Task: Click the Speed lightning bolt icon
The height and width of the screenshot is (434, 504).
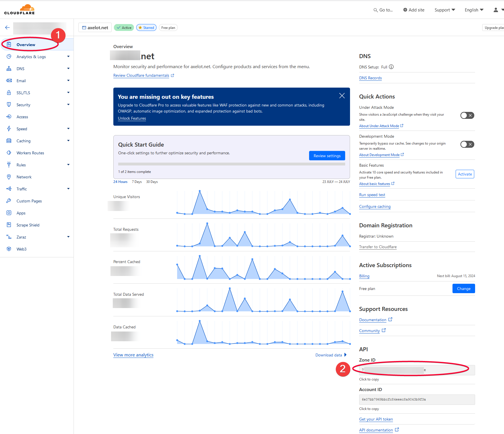Action: [9, 129]
